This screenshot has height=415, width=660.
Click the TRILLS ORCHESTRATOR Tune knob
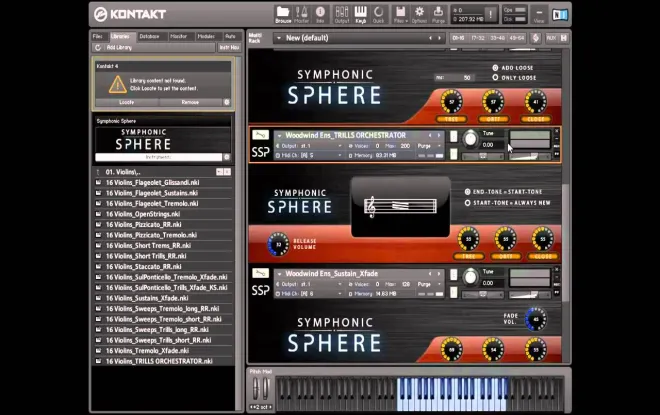pyautogui.click(x=470, y=138)
